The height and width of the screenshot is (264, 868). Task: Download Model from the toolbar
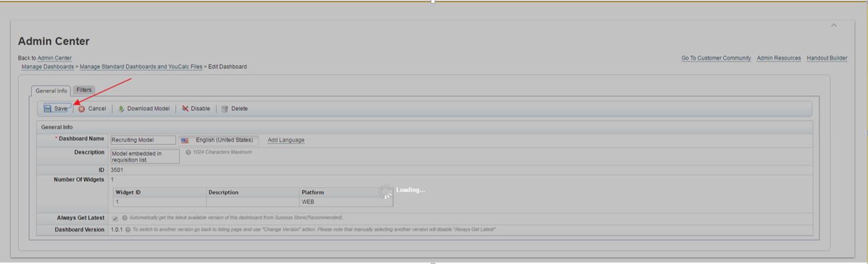tap(143, 108)
